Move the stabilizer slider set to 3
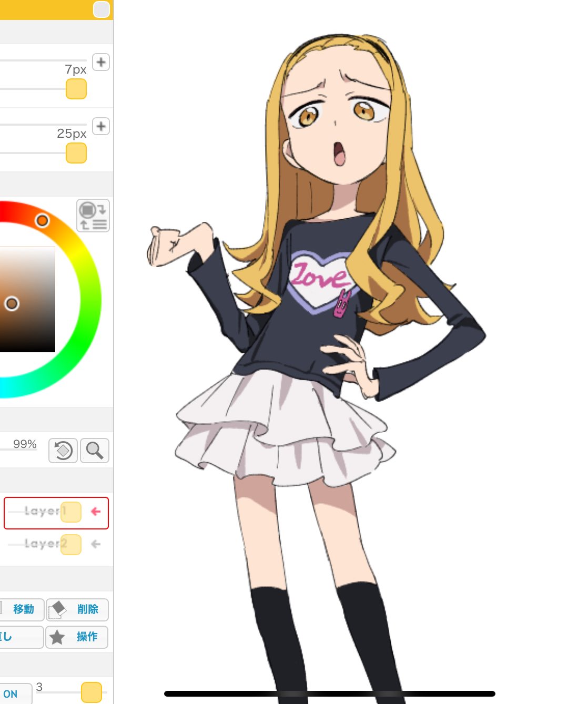Image resolution: width=588 pixels, height=704 pixels. tap(92, 692)
